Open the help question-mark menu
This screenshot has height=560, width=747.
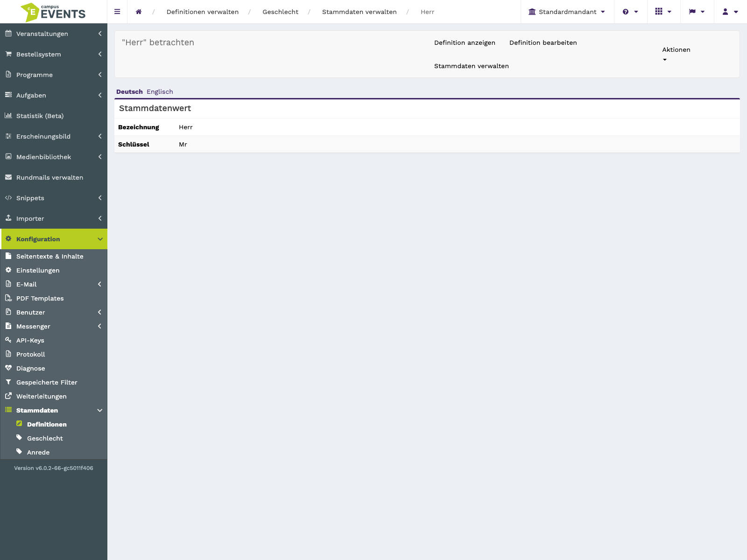point(630,12)
